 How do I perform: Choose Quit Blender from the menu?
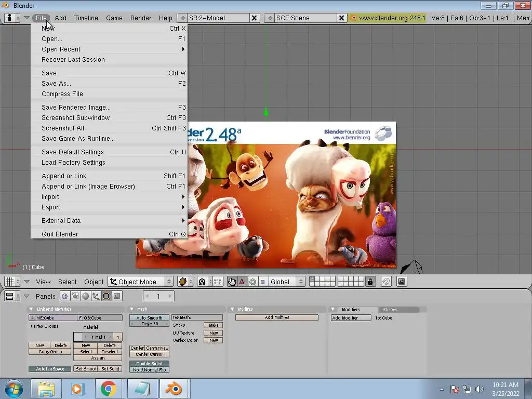[x=109, y=234]
